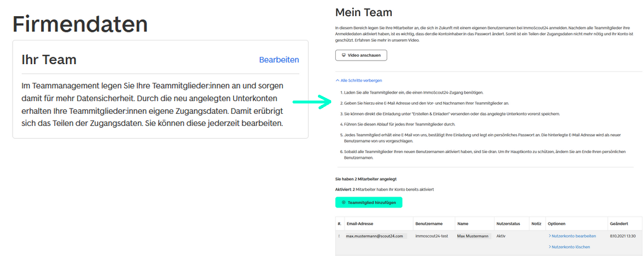Click the 8.10.2021 13:30 date cell
This screenshot has width=644, height=256.
(622, 236)
